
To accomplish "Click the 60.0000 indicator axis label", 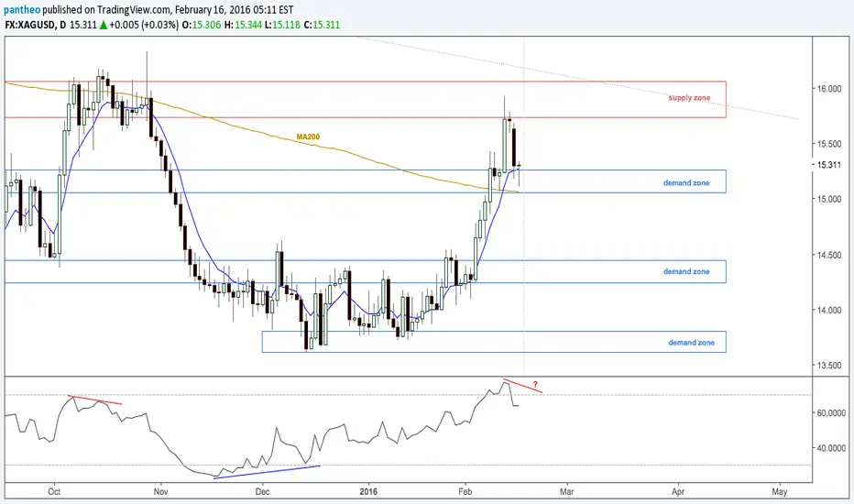I will pos(830,413).
